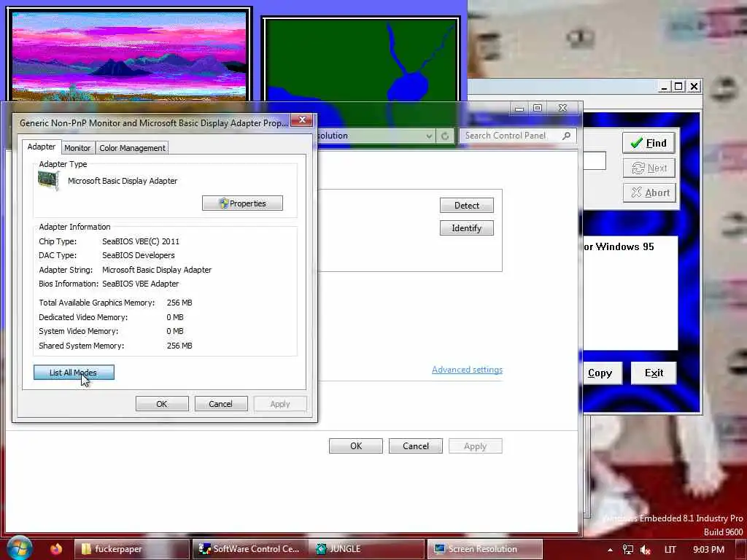Click the Copy button
This screenshot has height=560, width=747.
point(602,373)
